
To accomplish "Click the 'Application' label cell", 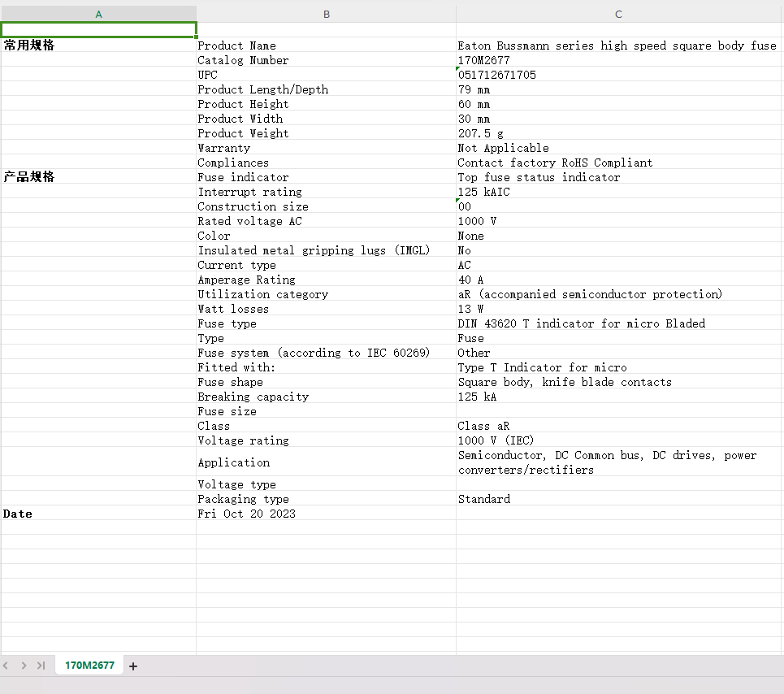I will coord(326,462).
